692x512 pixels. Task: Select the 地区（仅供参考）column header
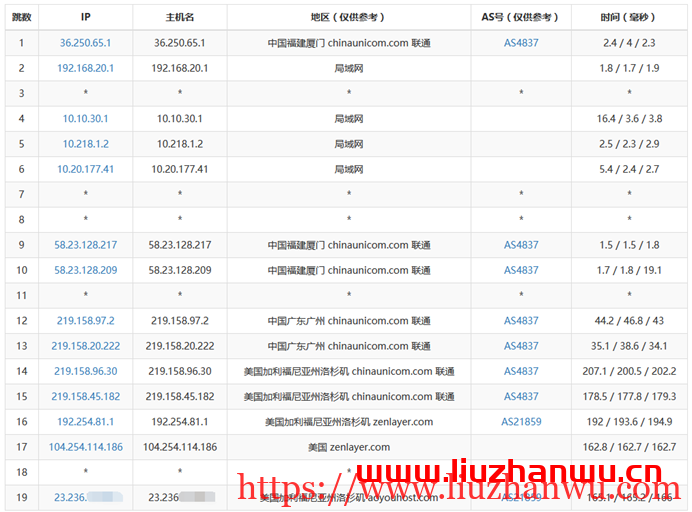click(x=349, y=17)
